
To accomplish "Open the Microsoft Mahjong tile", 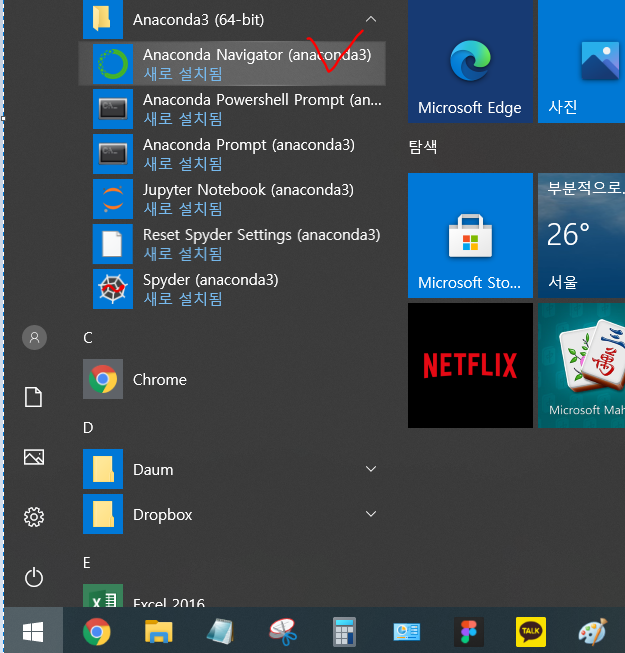I will tap(581, 365).
